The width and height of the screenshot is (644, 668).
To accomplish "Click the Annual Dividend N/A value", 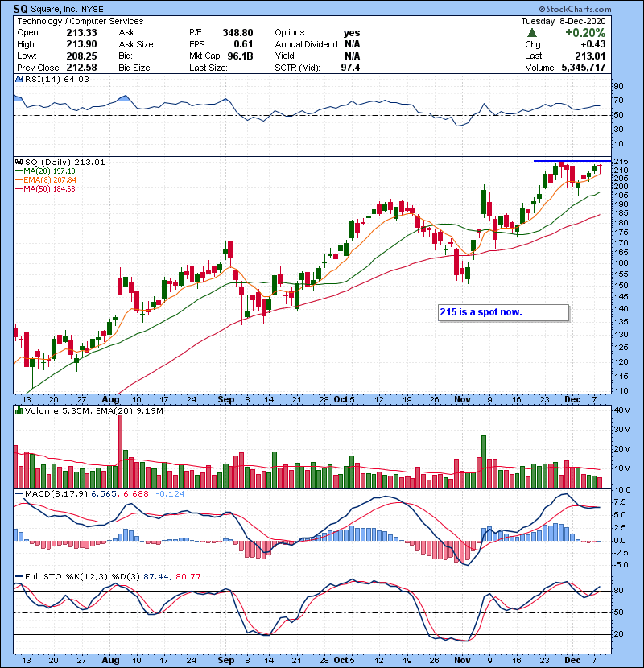I will 352,44.
